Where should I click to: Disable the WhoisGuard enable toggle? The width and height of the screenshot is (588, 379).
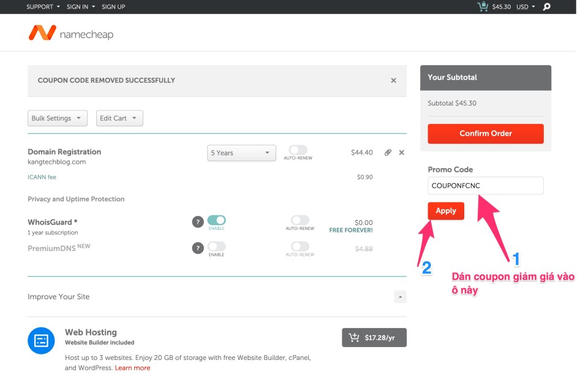point(216,220)
